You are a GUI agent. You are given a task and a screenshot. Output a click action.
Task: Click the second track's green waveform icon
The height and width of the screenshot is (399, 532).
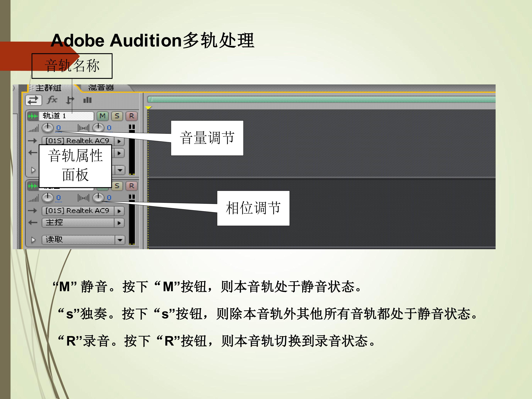pos(33,186)
